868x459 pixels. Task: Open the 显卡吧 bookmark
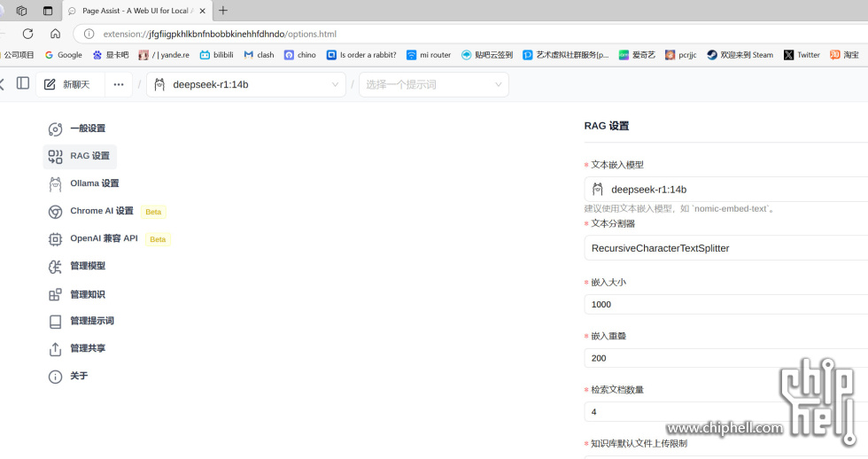click(x=111, y=55)
